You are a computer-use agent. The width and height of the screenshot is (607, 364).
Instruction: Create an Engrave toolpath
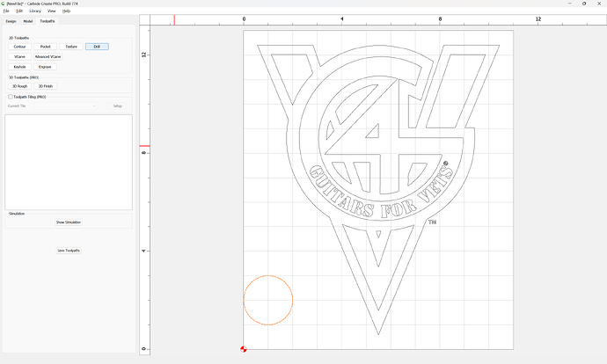[x=45, y=67]
